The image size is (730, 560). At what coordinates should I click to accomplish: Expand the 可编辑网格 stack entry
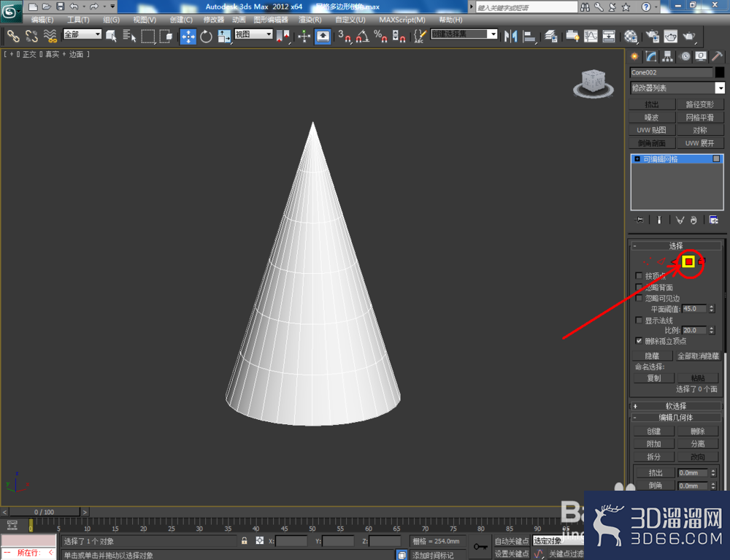[637, 158]
